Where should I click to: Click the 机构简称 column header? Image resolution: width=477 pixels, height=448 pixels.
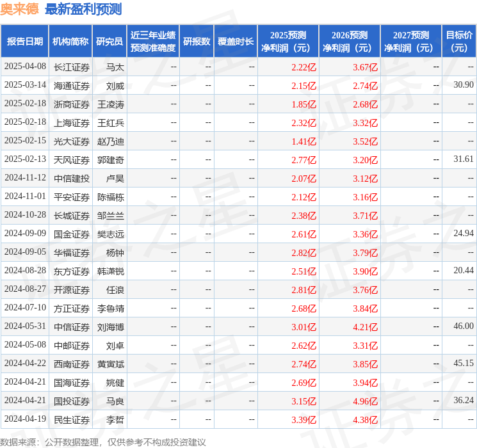(x=70, y=42)
